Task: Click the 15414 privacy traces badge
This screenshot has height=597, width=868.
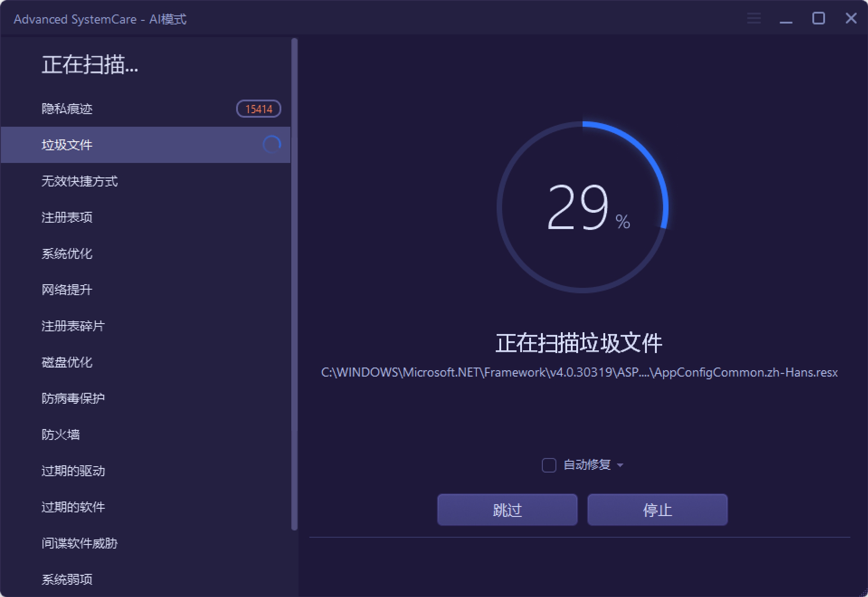Action: [x=258, y=109]
